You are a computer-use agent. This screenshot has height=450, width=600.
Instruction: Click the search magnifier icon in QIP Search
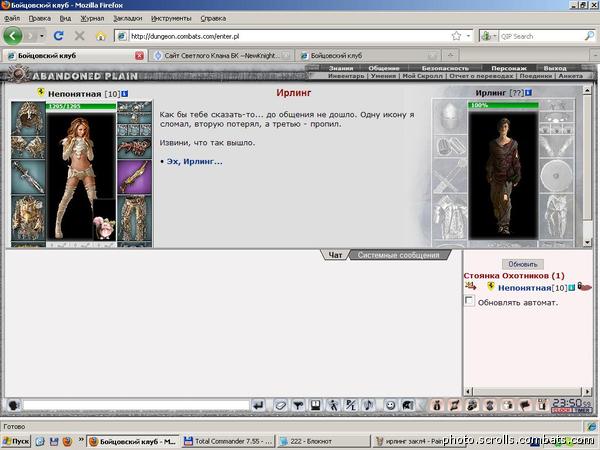click(589, 36)
